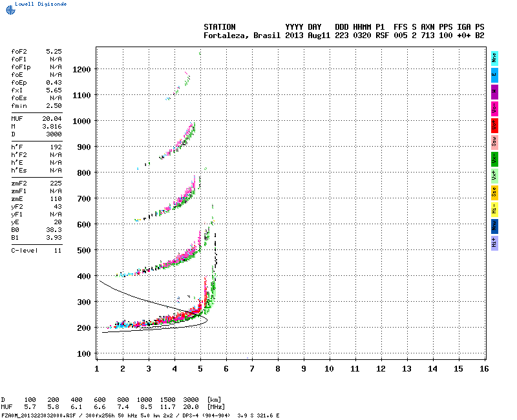
Task: Click the Vo- magenta legend swatch
Action: click(494, 109)
